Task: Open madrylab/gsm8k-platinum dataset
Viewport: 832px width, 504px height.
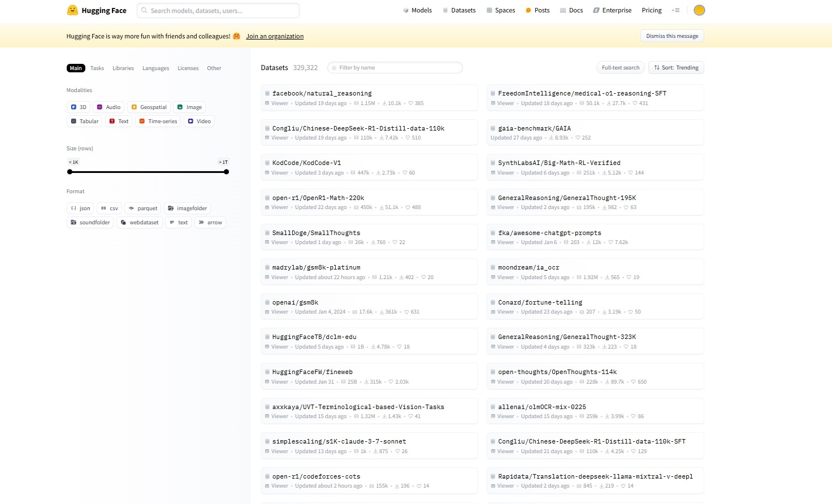Action: 369,272
